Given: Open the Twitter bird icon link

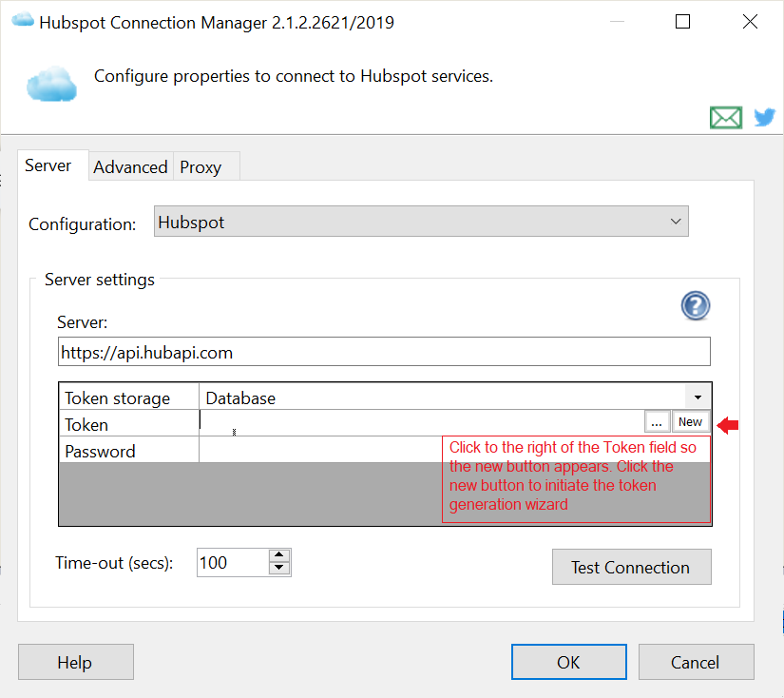Looking at the screenshot, I should 764,118.
